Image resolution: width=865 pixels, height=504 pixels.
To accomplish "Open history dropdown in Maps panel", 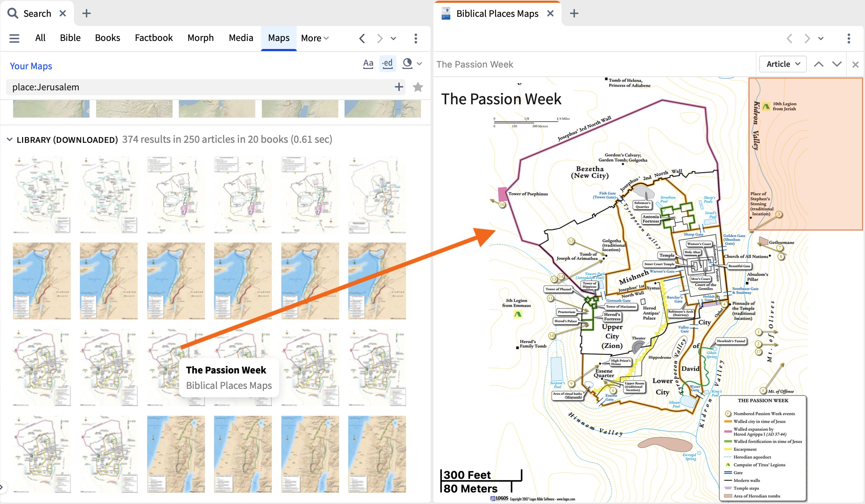I will [x=821, y=38].
